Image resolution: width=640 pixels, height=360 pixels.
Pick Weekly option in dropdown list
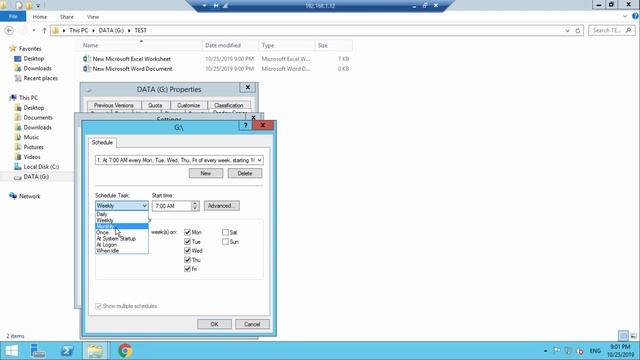[x=122, y=220]
